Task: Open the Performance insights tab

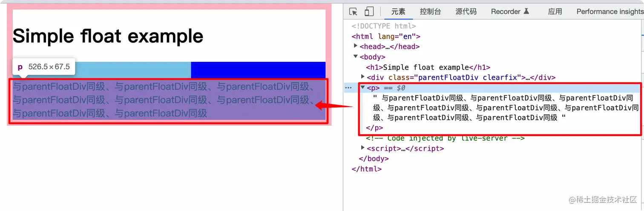Action: [x=610, y=12]
